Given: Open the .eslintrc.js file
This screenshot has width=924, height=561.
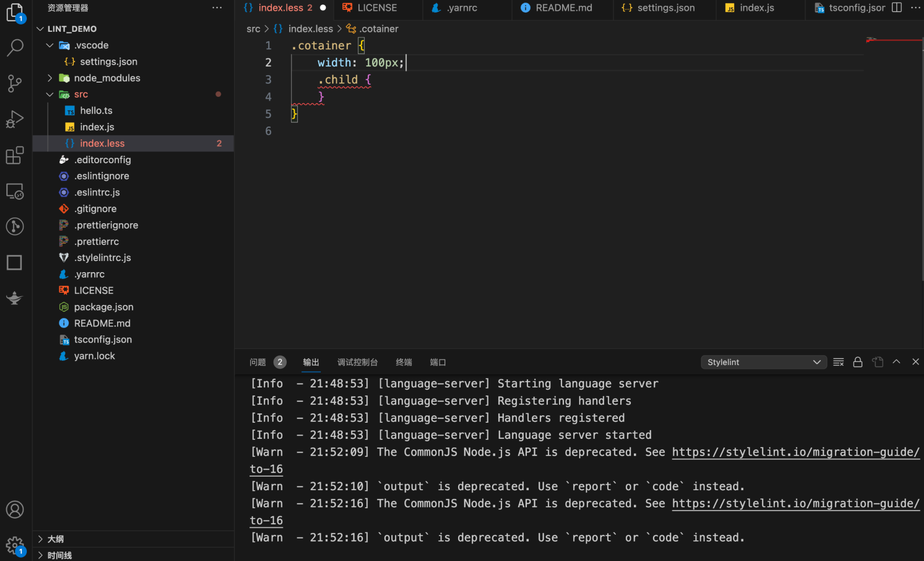Looking at the screenshot, I should click(133, 193).
